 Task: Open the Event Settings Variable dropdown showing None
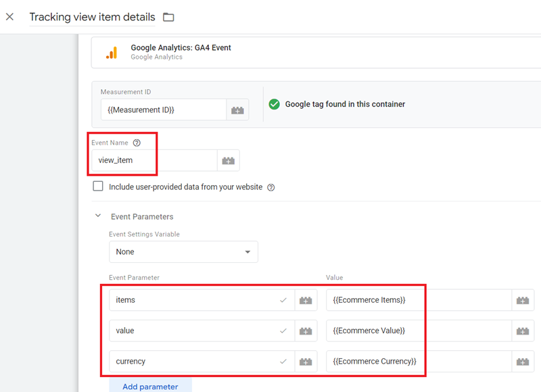tap(183, 251)
